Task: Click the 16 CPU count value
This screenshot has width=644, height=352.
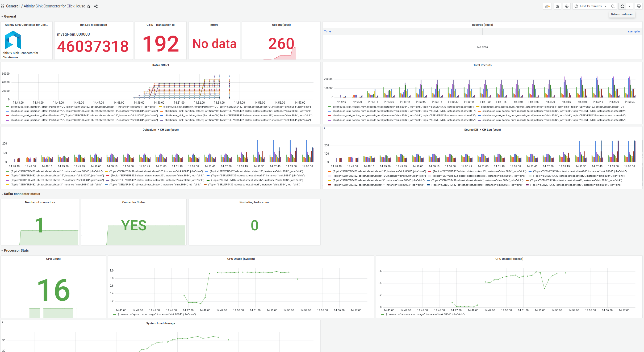Action: (x=53, y=290)
